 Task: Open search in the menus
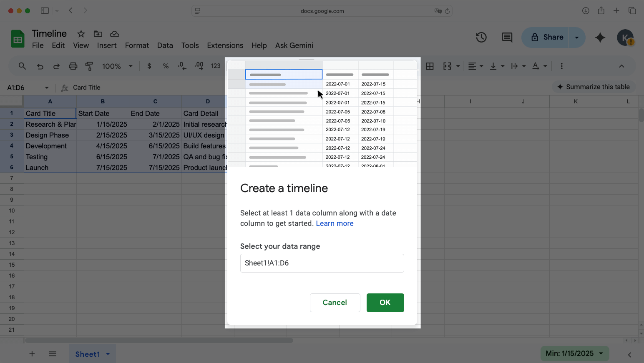tap(22, 66)
